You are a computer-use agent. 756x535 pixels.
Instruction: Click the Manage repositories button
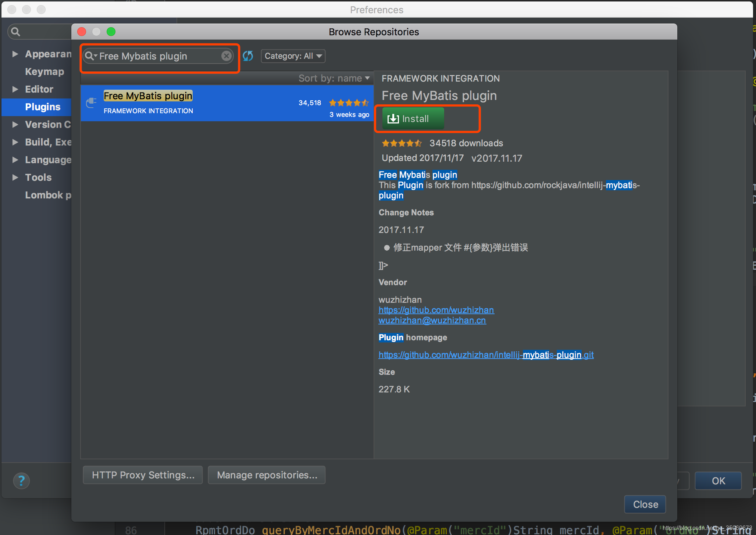[267, 475]
